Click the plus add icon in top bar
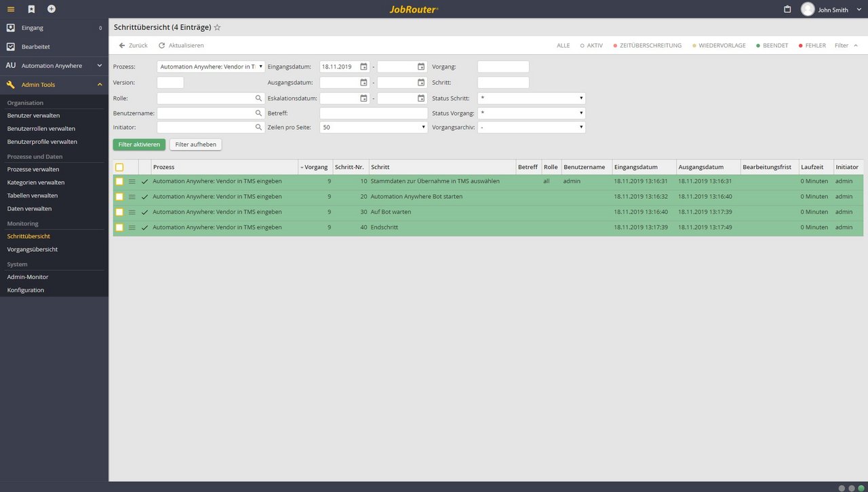868x492 pixels. [x=52, y=9]
